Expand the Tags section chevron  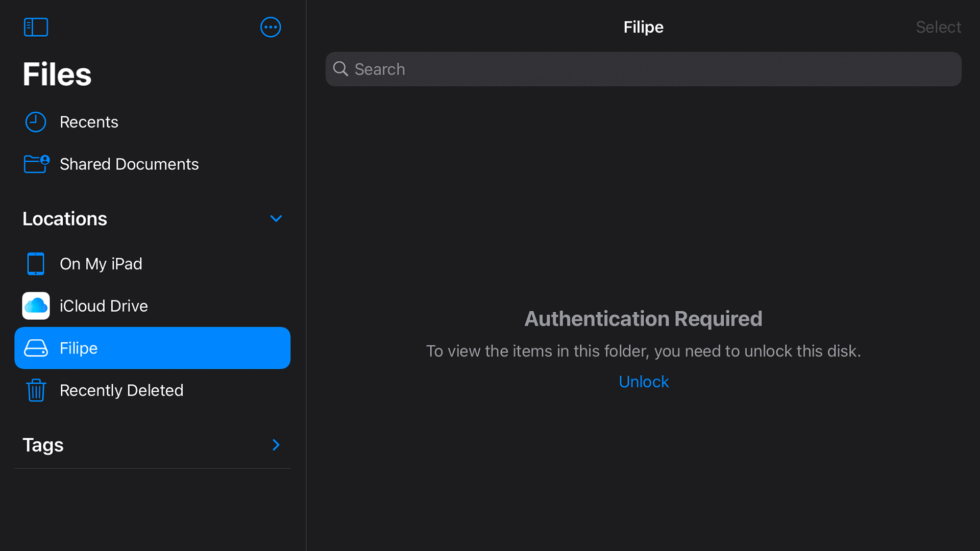click(x=276, y=445)
